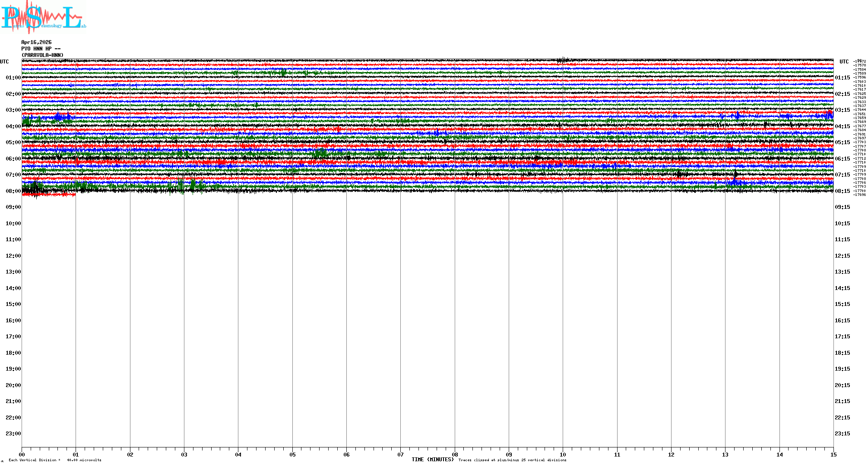Click the (PARAVOLA-HNN) station name
The height and width of the screenshot is (466, 868).
tap(42, 55)
